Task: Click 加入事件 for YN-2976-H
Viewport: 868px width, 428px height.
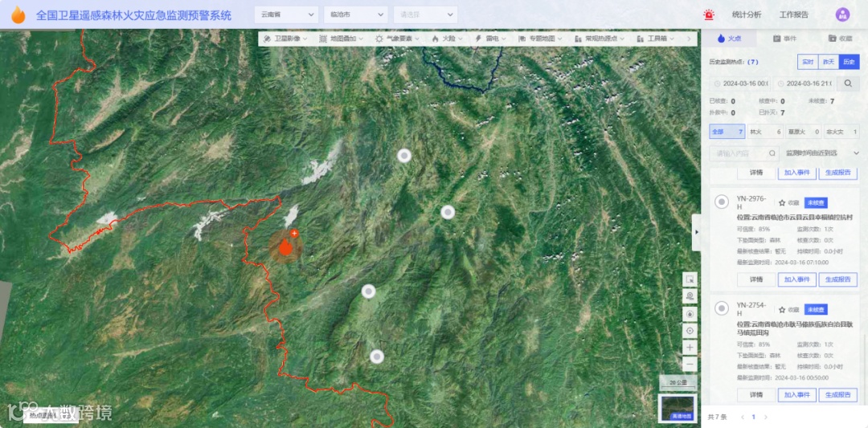Action: [x=797, y=279]
